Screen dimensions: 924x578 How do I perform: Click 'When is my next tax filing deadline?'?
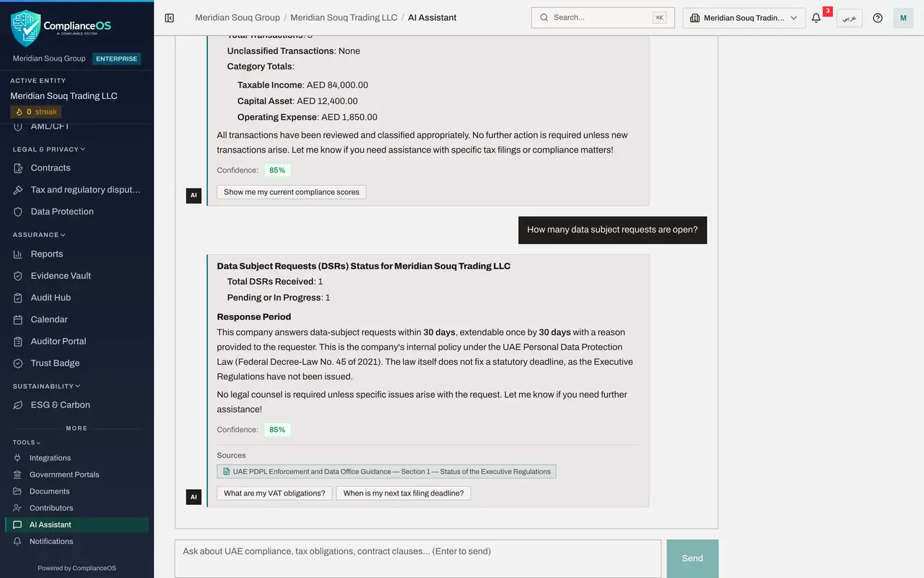[404, 493]
